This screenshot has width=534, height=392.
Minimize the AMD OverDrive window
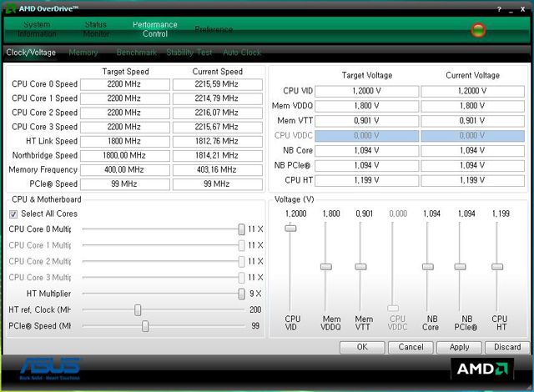tap(511, 10)
